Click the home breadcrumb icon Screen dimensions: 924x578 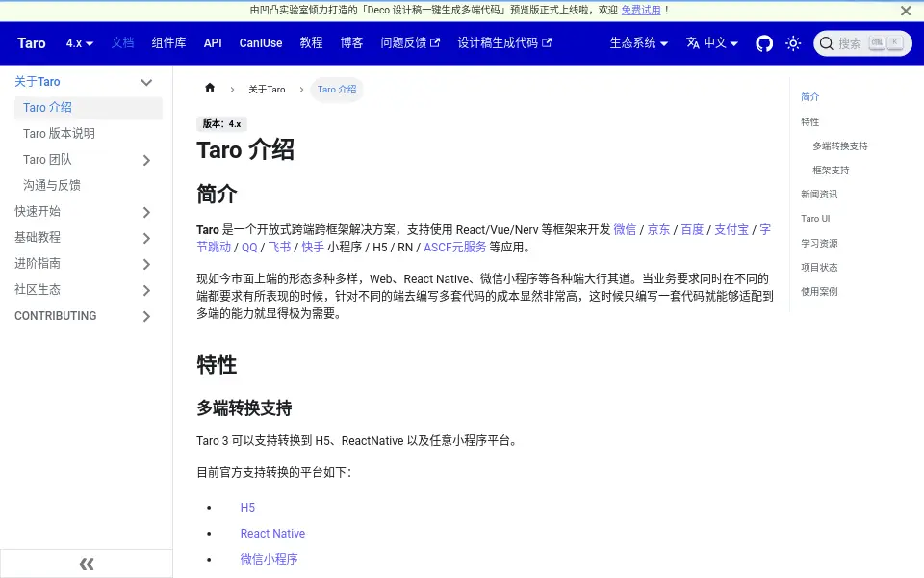pos(210,88)
